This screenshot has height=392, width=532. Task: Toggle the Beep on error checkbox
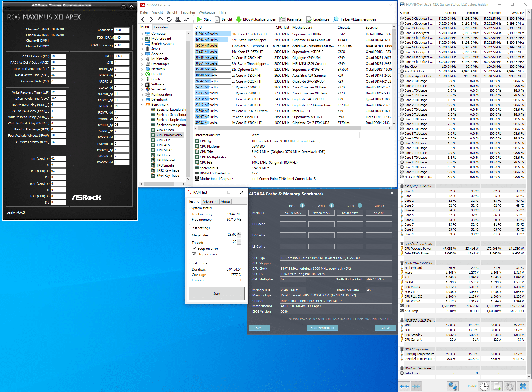pos(194,249)
